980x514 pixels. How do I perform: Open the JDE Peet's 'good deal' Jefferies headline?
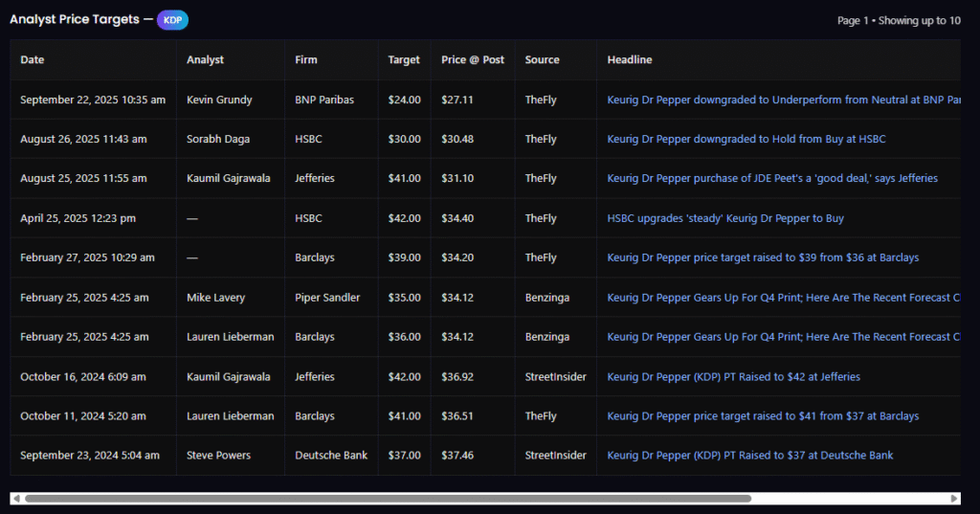point(772,178)
